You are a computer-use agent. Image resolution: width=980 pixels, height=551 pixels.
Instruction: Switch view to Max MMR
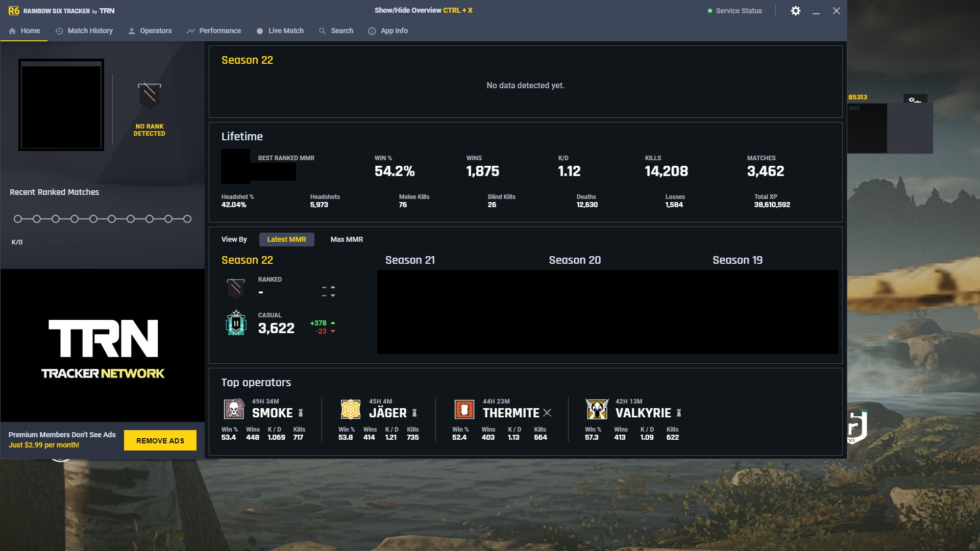click(x=347, y=239)
